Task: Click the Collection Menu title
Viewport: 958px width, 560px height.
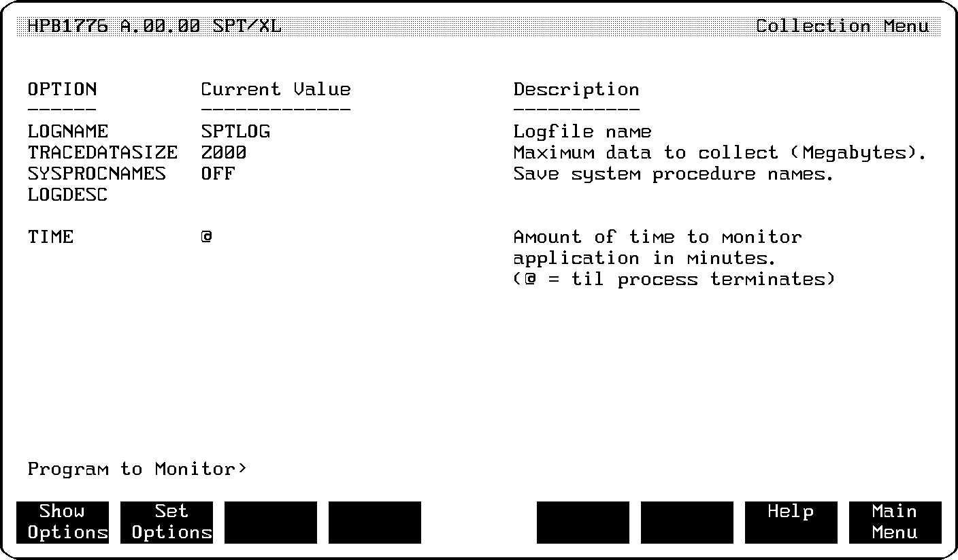Action: click(x=842, y=27)
